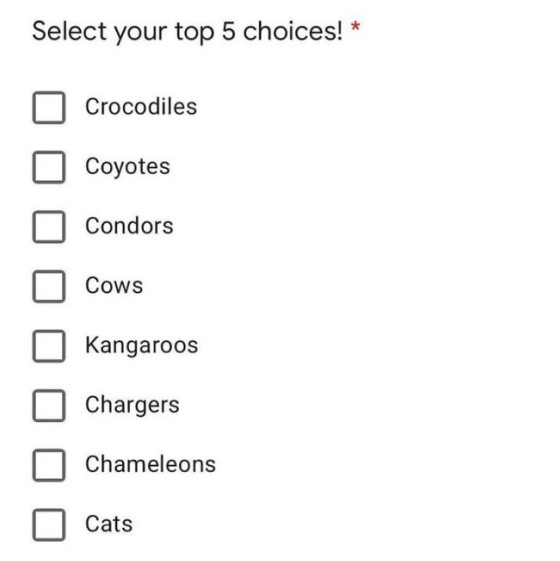This screenshot has width=560, height=561.
Task: Tick the Crocodiles checkbox
Action: 49,107
